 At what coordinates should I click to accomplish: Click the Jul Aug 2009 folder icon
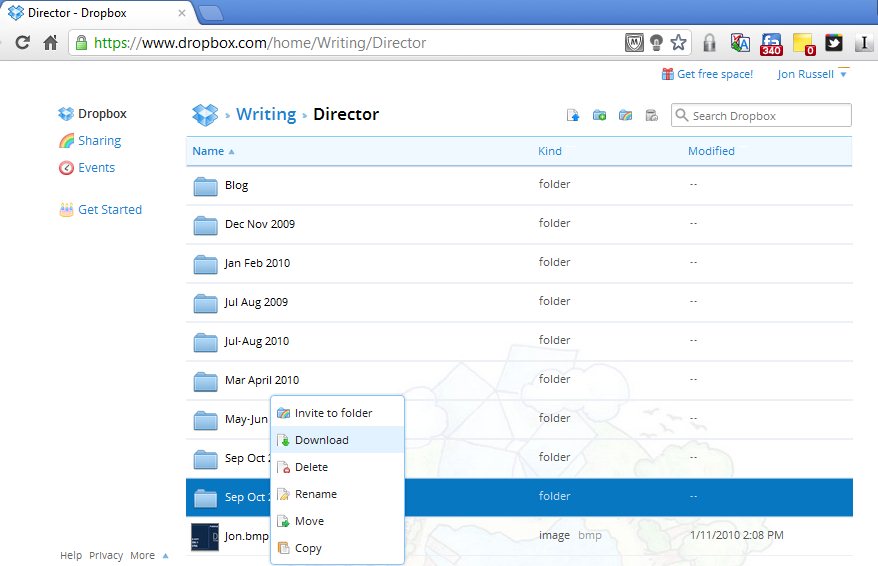click(206, 303)
